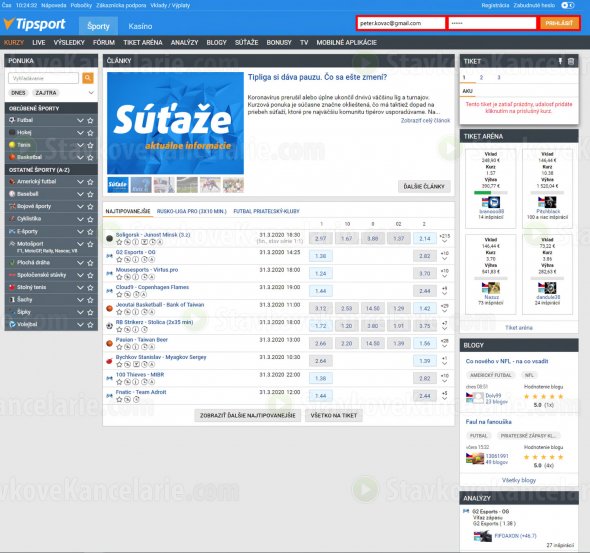Image resolution: width=590 pixels, height=553 pixels.
Task: Open the LIVE menu item
Action: coord(39,43)
